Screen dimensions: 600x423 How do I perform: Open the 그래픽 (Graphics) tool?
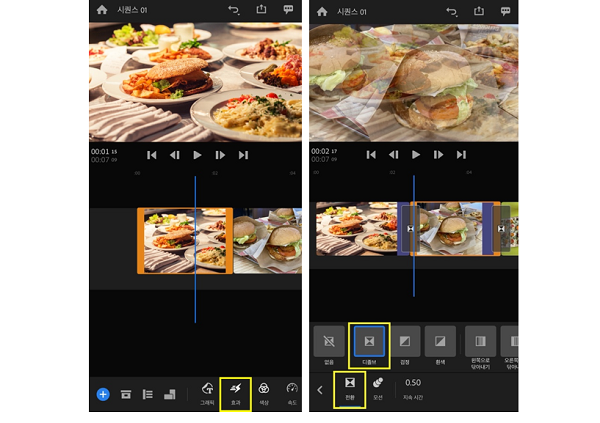[207, 394]
